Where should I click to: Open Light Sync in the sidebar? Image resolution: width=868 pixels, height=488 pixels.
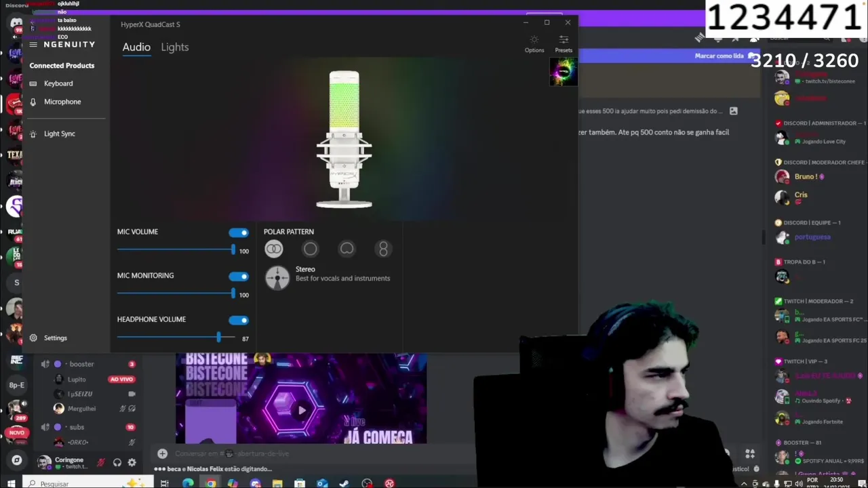60,134
